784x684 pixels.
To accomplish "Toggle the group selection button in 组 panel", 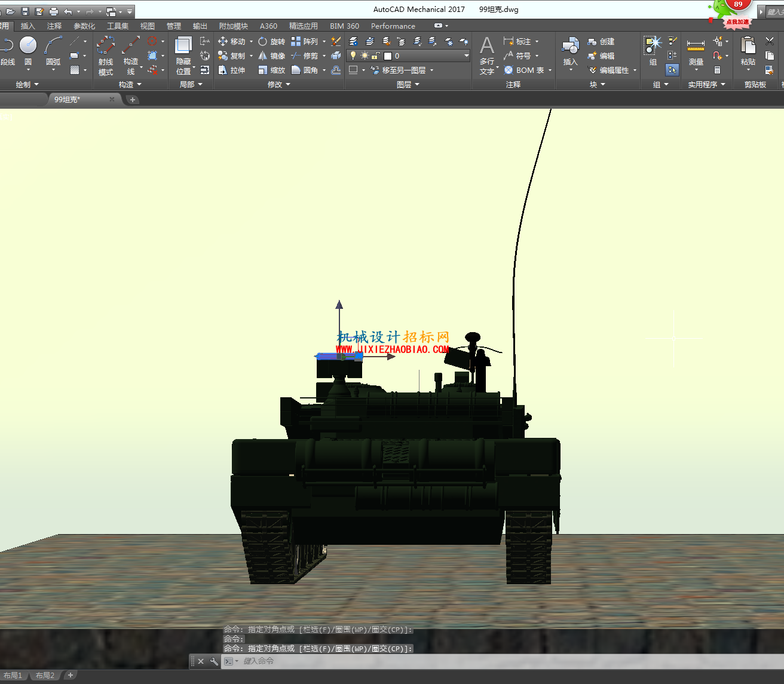I will 673,70.
